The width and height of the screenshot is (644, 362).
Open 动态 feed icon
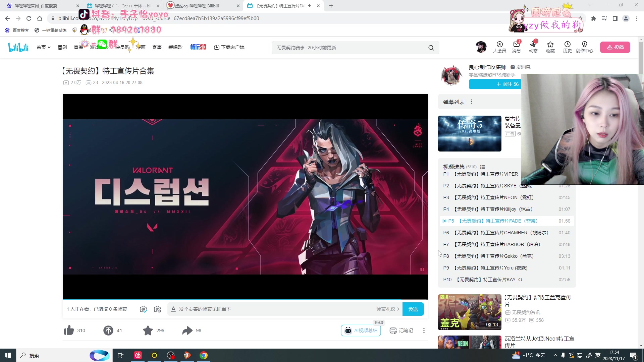point(533,47)
